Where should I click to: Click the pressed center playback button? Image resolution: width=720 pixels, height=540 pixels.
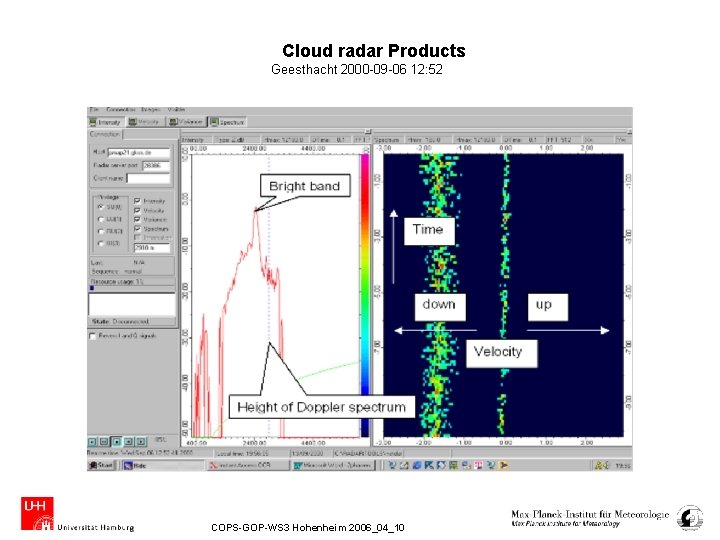pyautogui.click(x=117, y=442)
